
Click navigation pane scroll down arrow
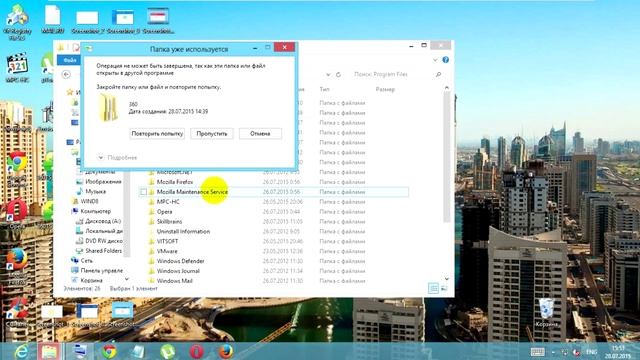(127, 279)
